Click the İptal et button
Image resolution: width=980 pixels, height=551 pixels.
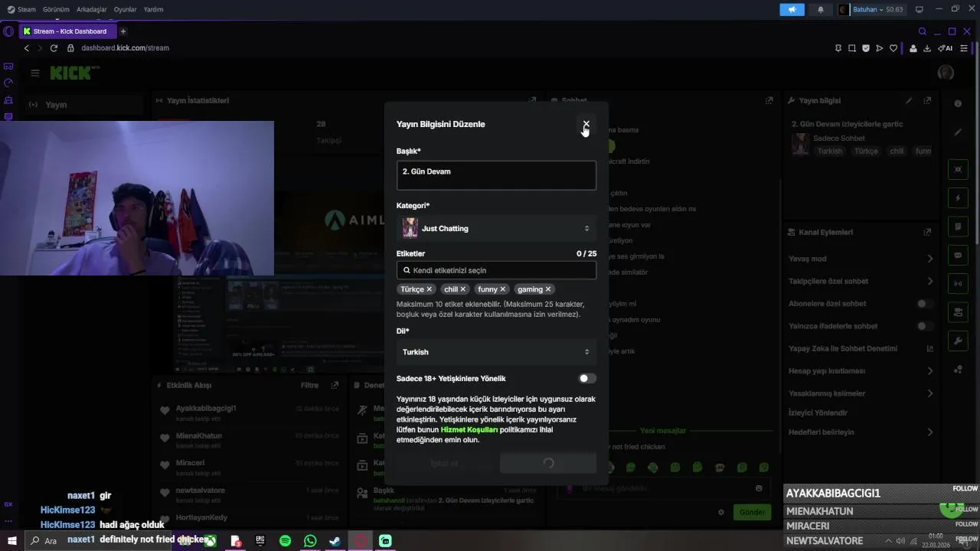[444, 463]
